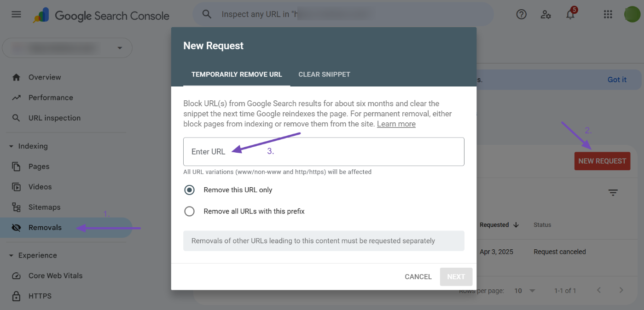Open the users and settings icon

click(x=546, y=15)
